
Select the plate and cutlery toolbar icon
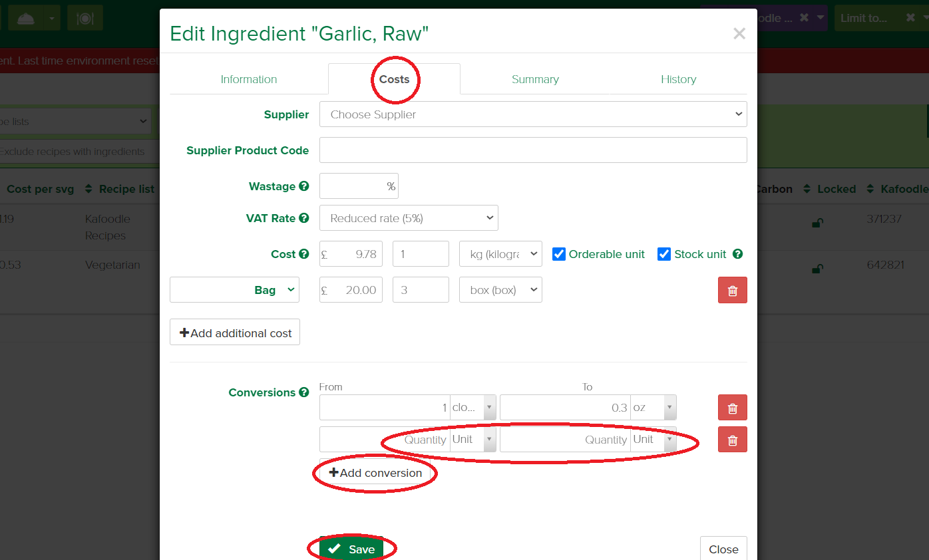coord(85,17)
